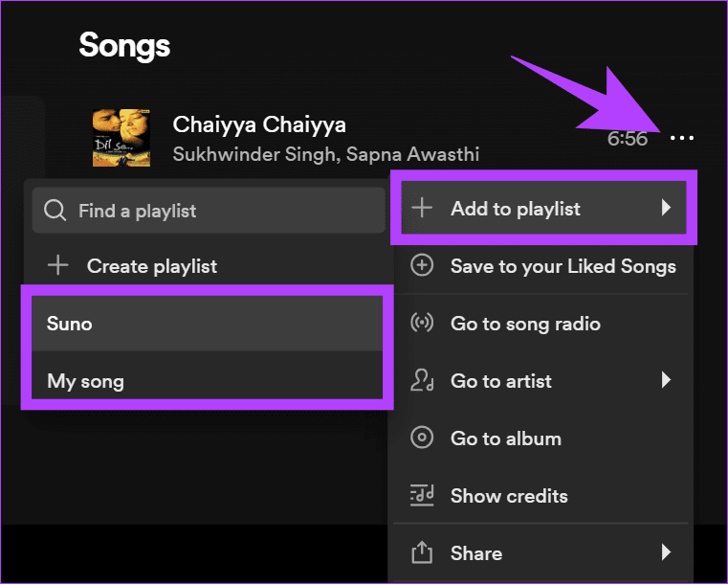Click the plus icon beside Add to playlist

422,207
